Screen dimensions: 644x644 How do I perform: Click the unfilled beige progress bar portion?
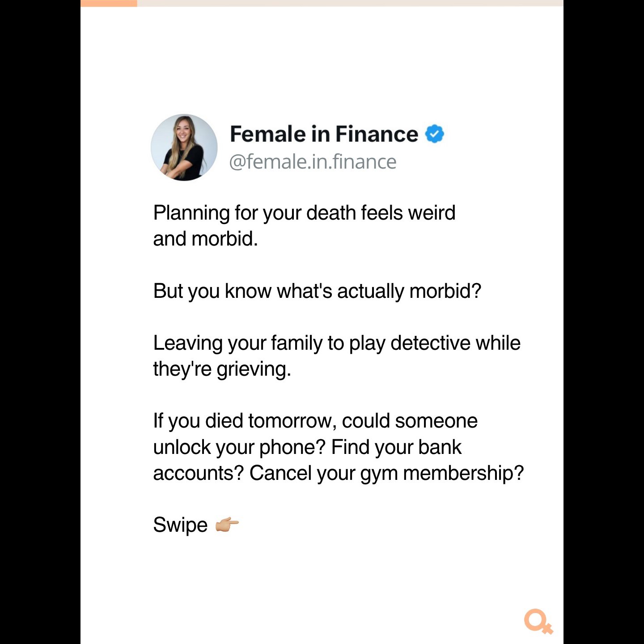pos(350,3)
